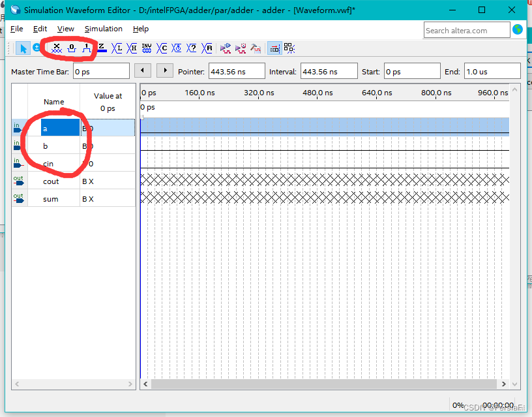
Task: Click the Search altera.com field
Action: (x=467, y=30)
